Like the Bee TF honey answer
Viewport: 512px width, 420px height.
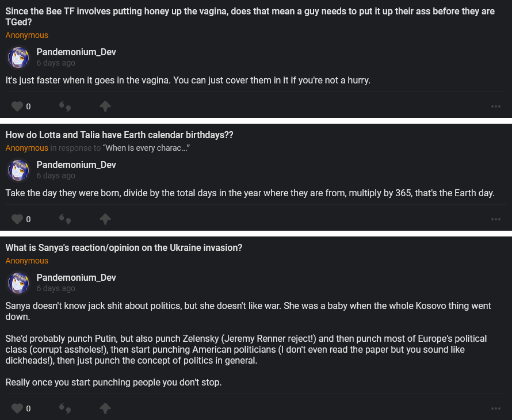17,106
